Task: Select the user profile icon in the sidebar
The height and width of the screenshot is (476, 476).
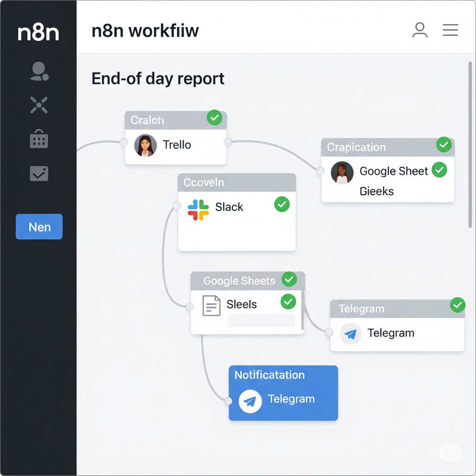Action: tap(39, 71)
